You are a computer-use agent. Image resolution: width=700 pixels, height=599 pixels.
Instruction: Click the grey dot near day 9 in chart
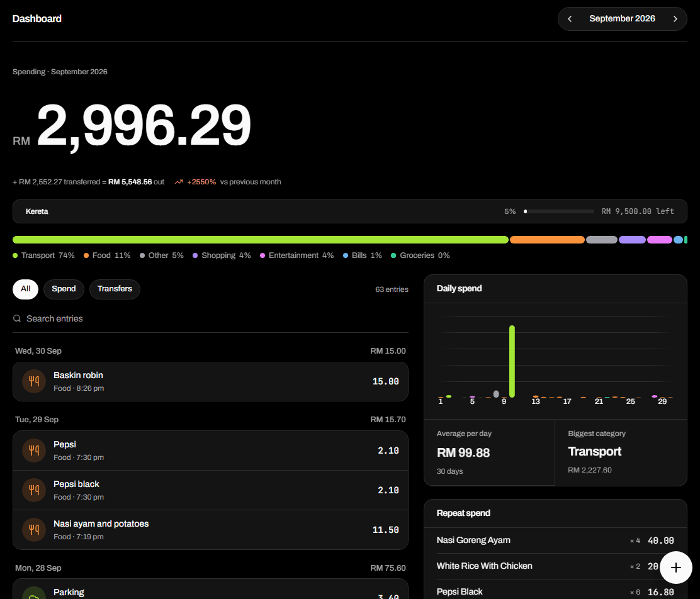pos(496,394)
